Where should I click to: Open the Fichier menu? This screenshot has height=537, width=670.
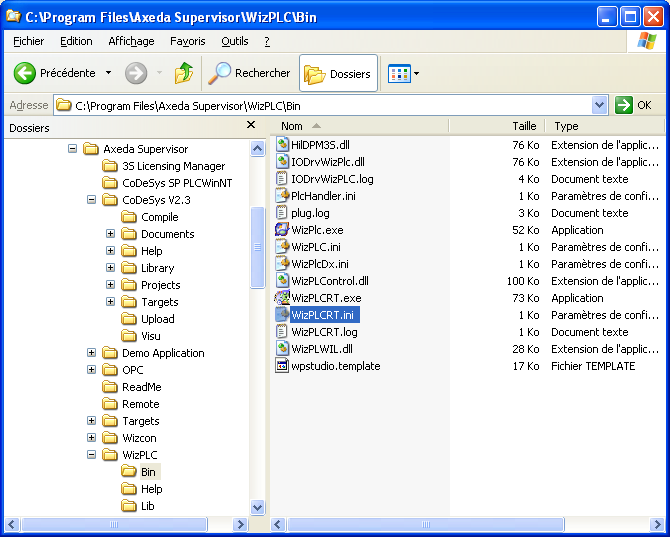click(x=29, y=41)
